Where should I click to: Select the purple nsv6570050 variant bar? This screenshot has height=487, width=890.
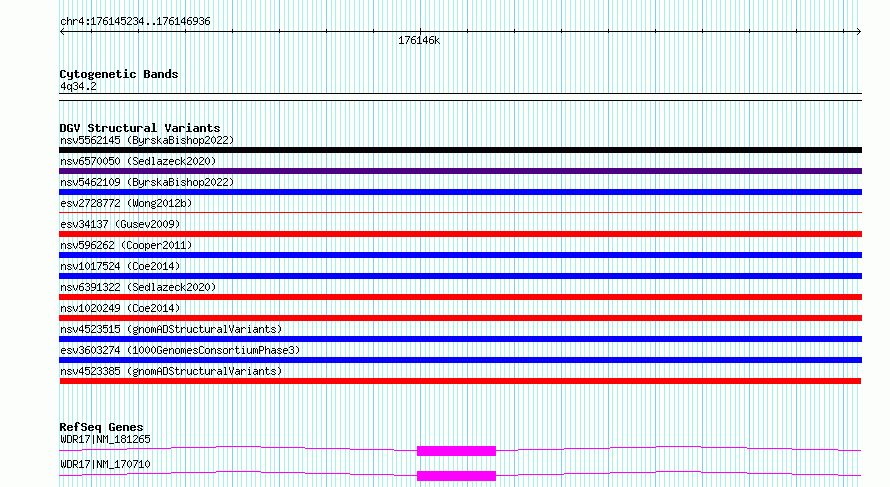point(460,171)
